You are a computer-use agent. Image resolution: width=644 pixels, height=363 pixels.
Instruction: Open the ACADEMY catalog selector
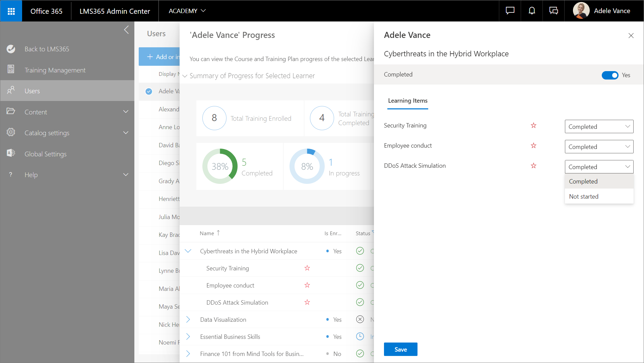tap(187, 11)
